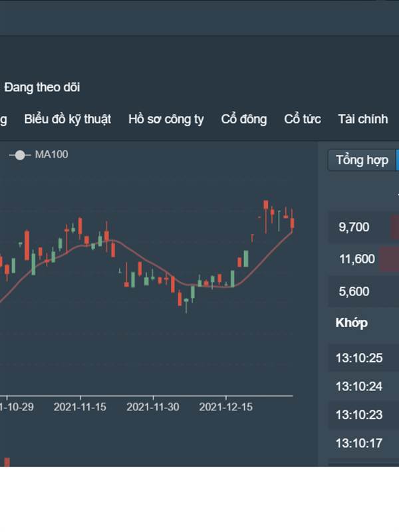Select the 9,700 order book row
Screen dimensions: 399x532
363,227
